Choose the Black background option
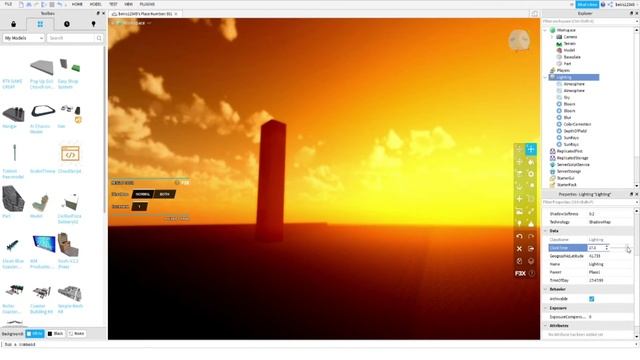 (55, 333)
